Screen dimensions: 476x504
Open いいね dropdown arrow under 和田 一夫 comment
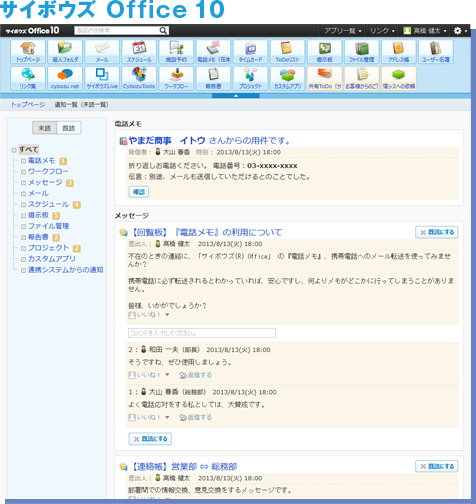(x=167, y=375)
